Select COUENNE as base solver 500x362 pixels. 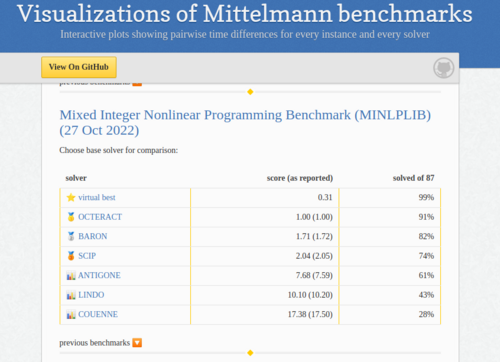pos(98,314)
